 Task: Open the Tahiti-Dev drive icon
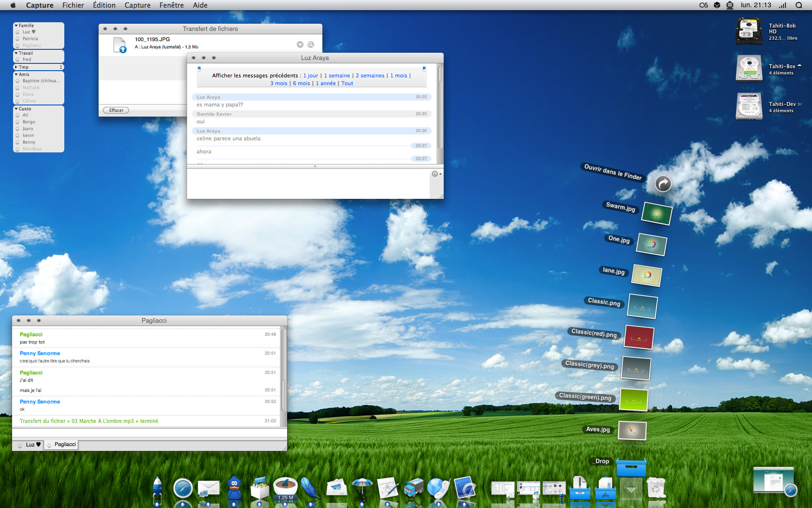pyautogui.click(x=749, y=106)
